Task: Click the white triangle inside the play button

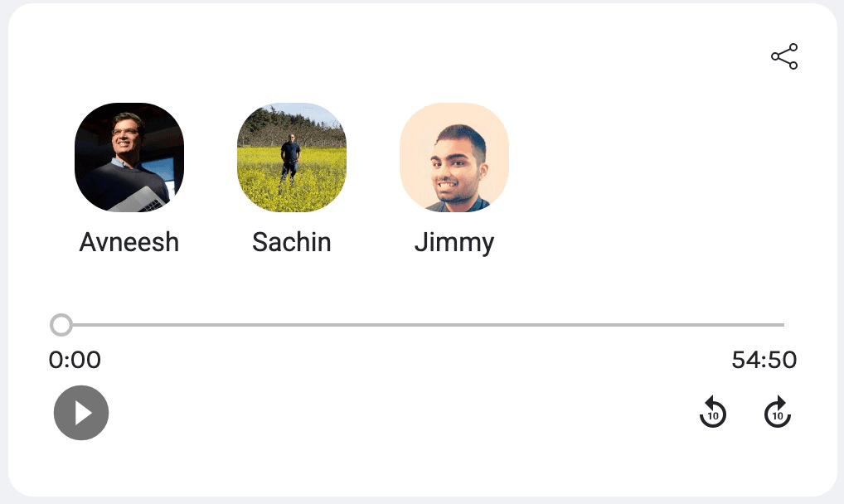Action: point(83,413)
